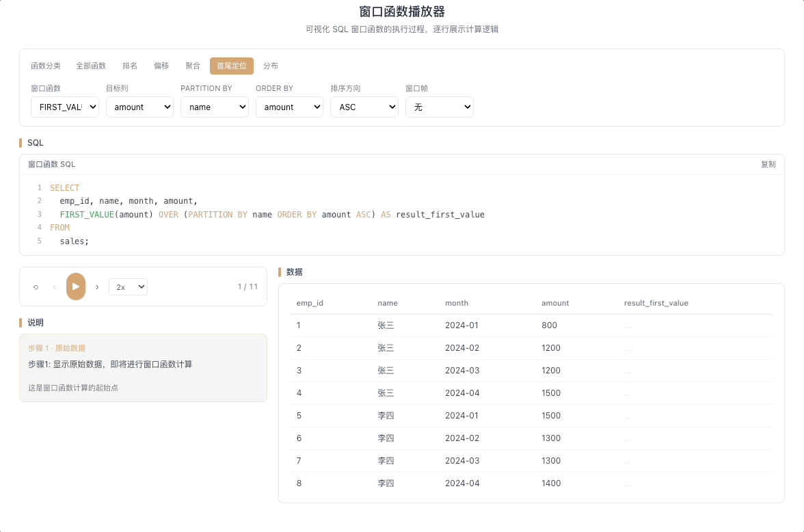
Task: Click amount 1500 in the 张三 2024-04 row
Action: (x=551, y=393)
